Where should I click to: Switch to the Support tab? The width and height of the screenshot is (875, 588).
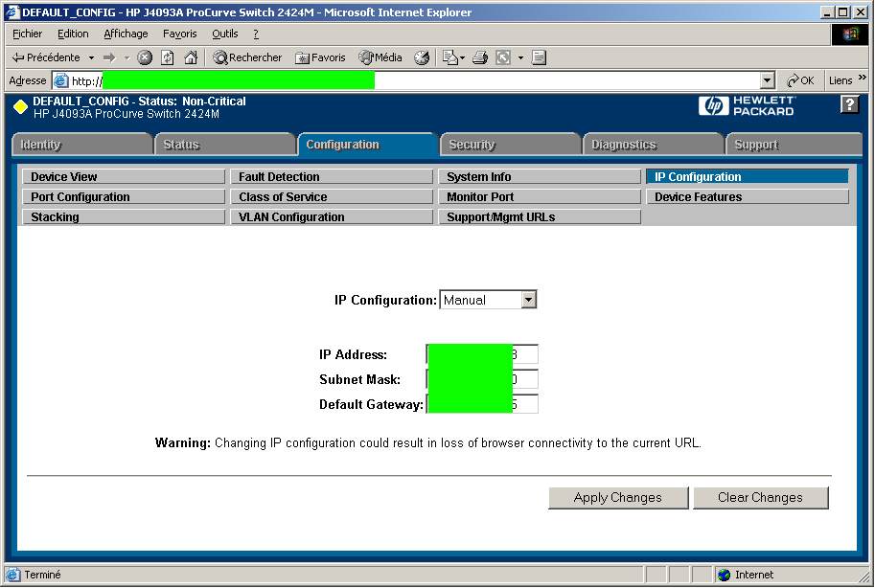pos(794,145)
